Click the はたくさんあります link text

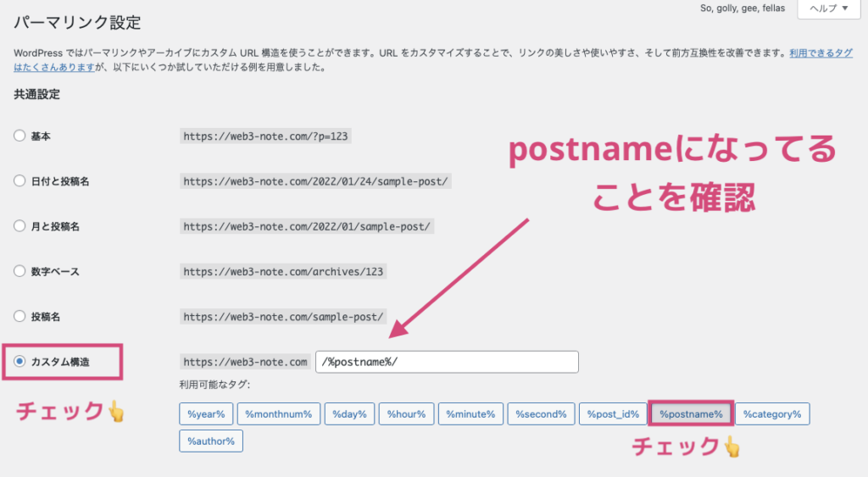(54, 67)
